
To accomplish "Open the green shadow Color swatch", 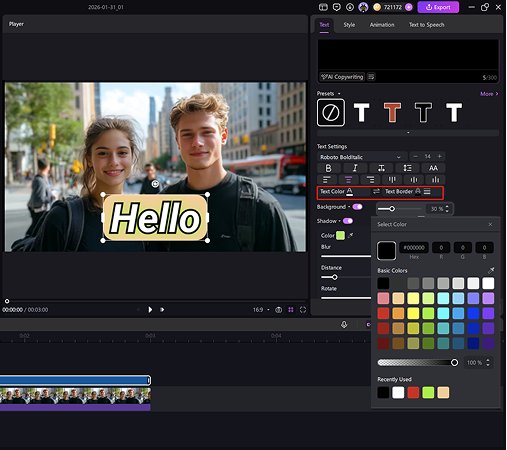I will pyautogui.click(x=340, y=235).
